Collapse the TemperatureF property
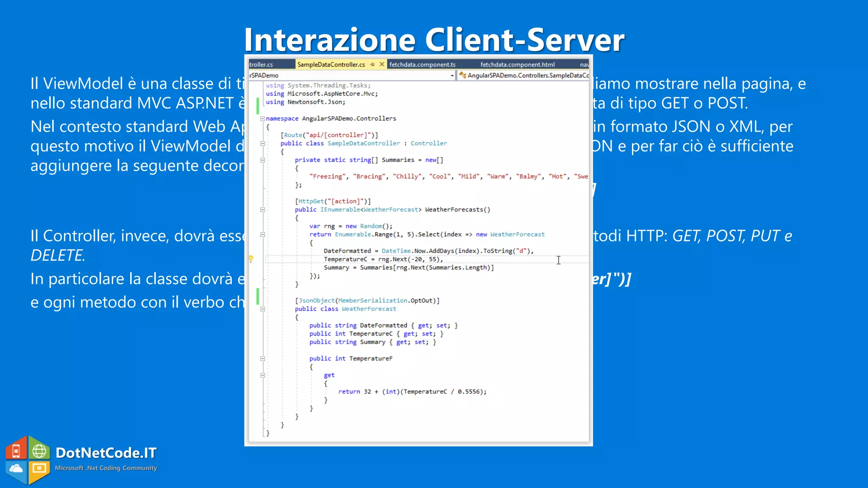The width and height of the screenshot is (868, 488). click(x=262, y=359)
